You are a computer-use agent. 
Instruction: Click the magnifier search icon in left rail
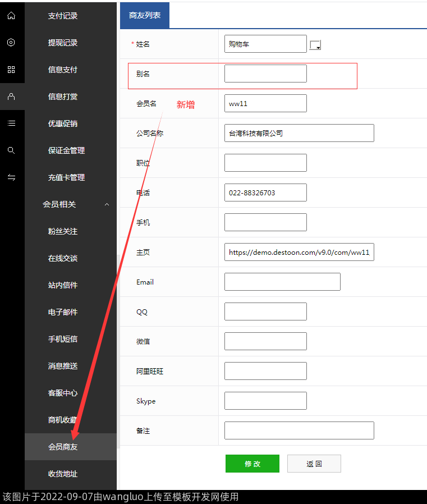pyautogui.click(x=11, y=150)
